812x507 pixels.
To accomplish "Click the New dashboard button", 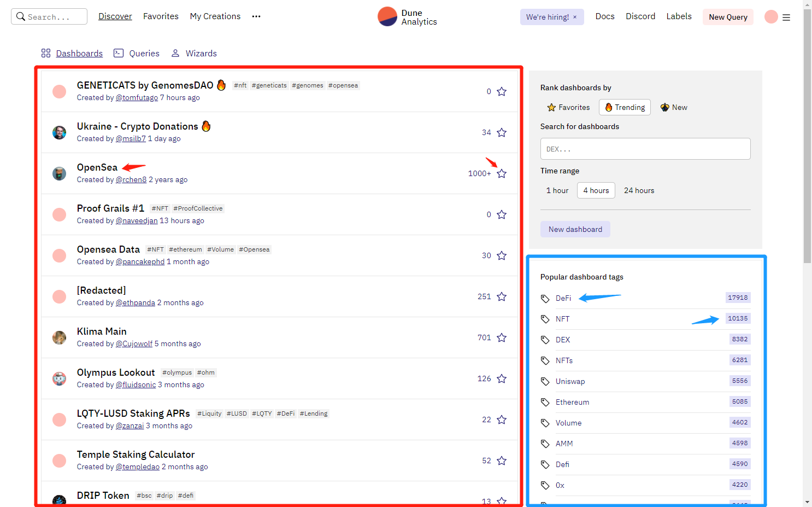I will pyautogui.click(x=575, y=229).
